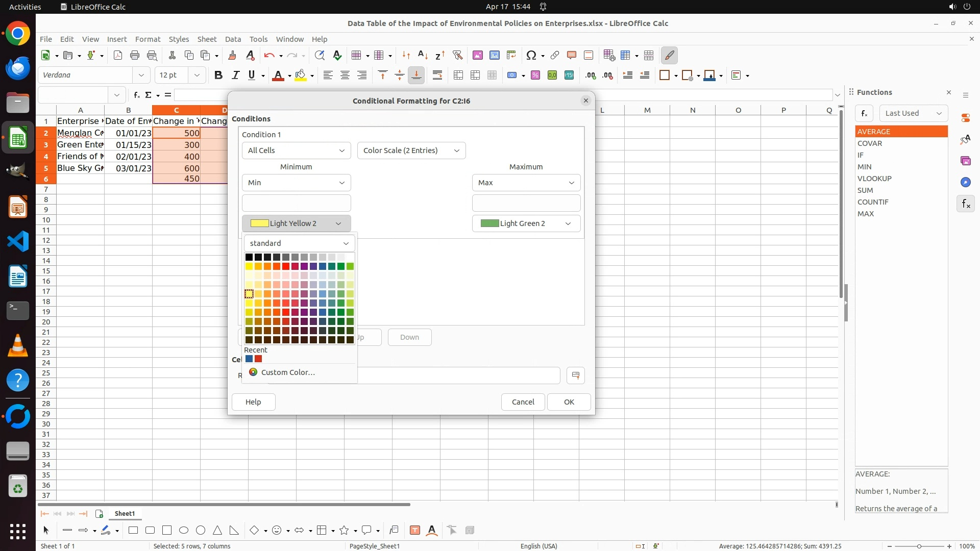Expand the All Cells condition dropdown
The image size is (980, 551).
tap(296, 151)
